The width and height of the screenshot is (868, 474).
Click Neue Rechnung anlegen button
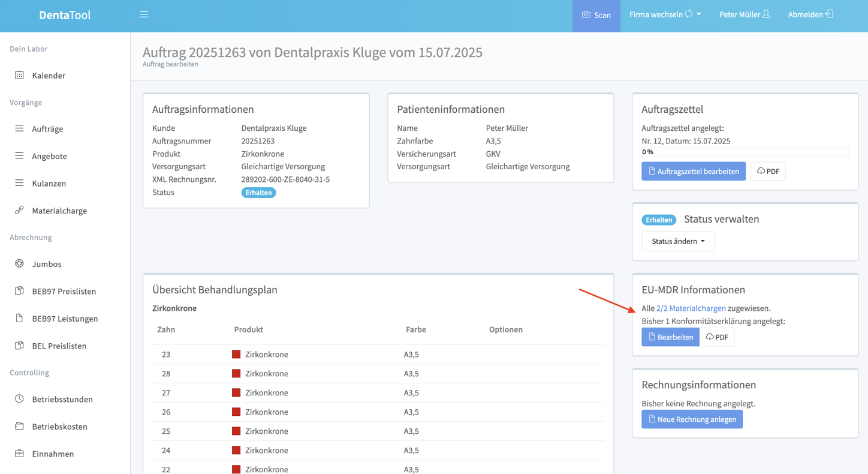[x=692, y=419]
